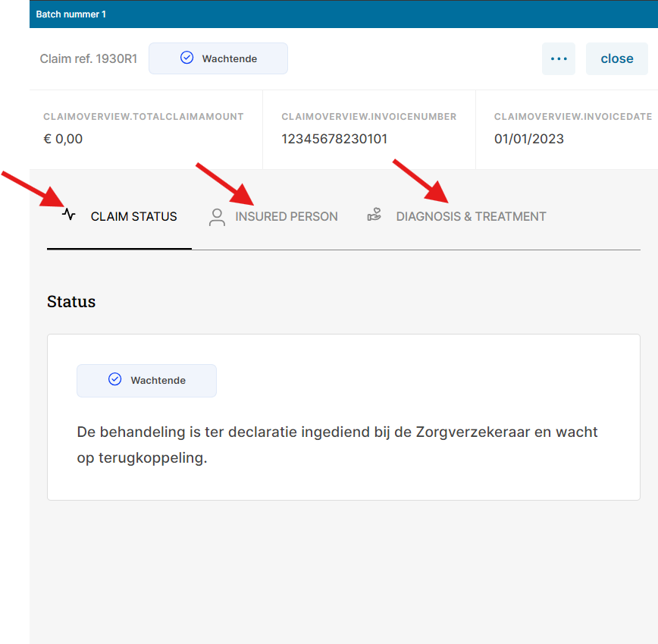Select the invoice number 12345678230101
658x644 pixels.
coord(334,139)
